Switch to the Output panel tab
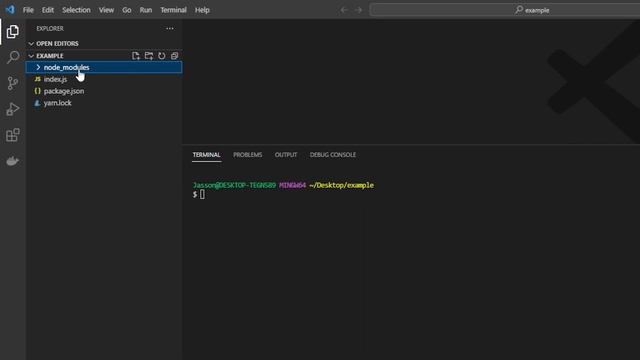The height and width of the screenshot is (360, 640). (x=286, y=155)
